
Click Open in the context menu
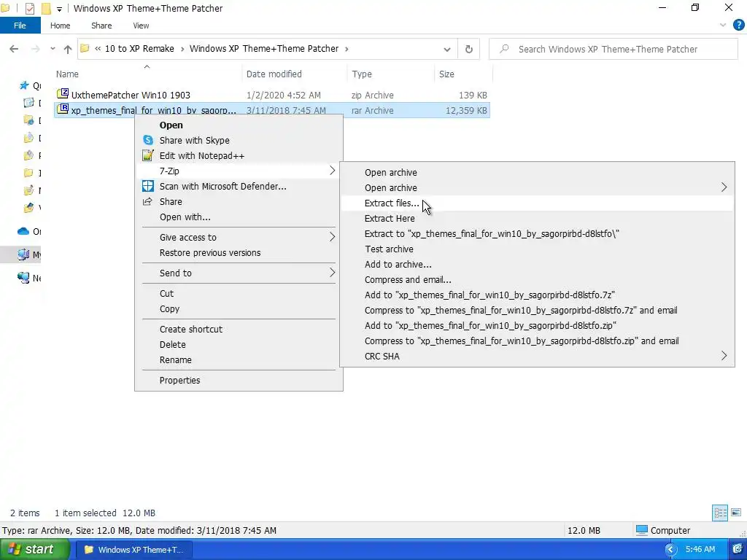(239, 125)
